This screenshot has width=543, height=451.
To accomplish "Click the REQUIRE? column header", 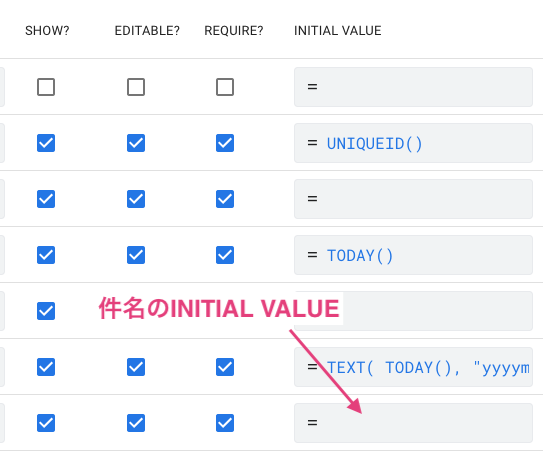I will (x=234, y=31).
